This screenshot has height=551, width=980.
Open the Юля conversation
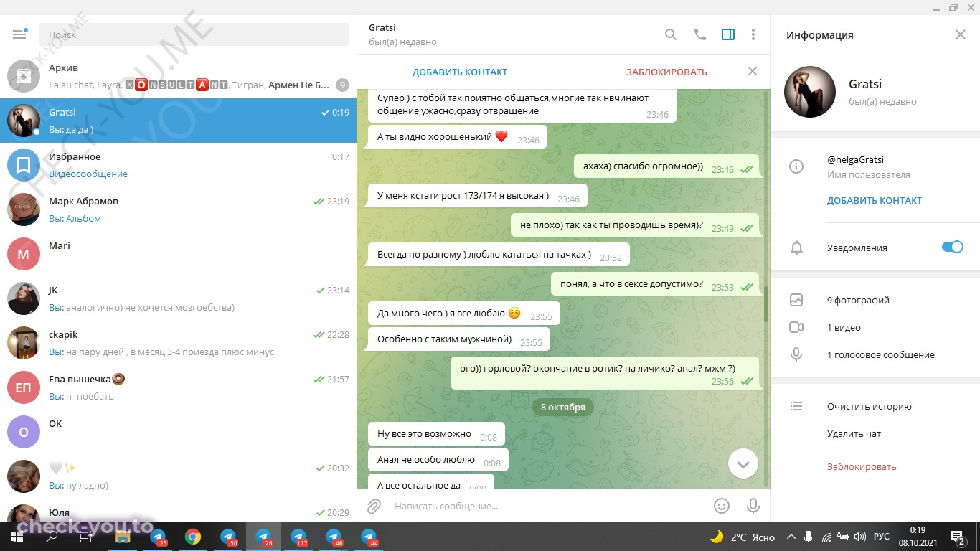(178, 511)
